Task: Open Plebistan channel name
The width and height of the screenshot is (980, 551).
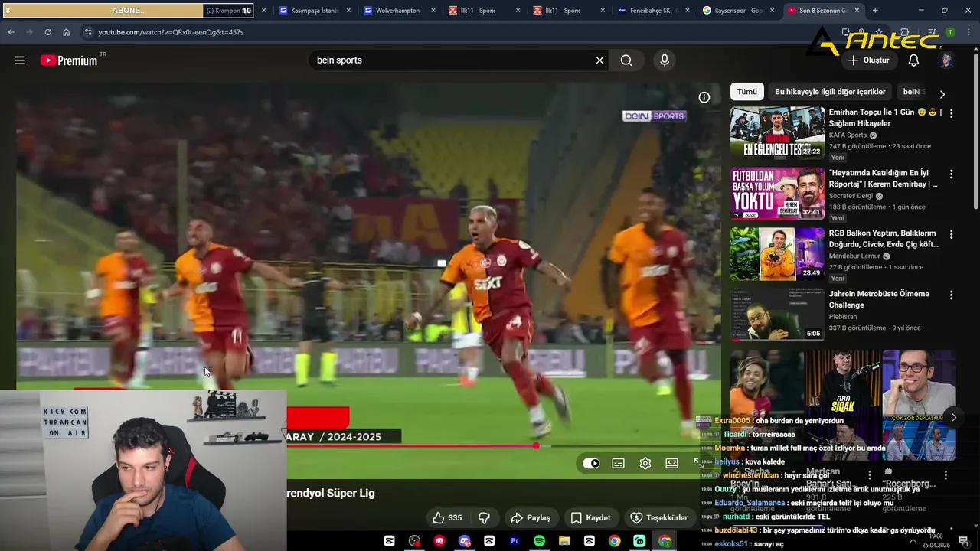Action: pyautogui.click(x=843, y=317)
